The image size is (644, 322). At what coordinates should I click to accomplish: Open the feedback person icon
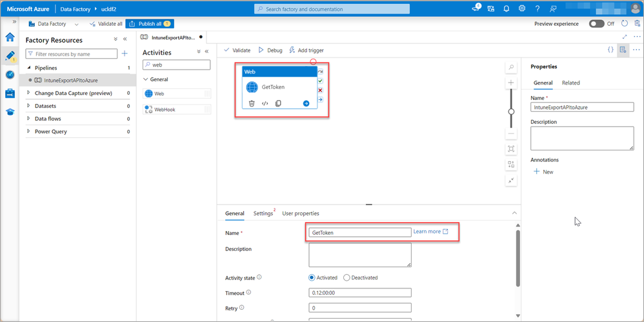click(x=553, y=8)
